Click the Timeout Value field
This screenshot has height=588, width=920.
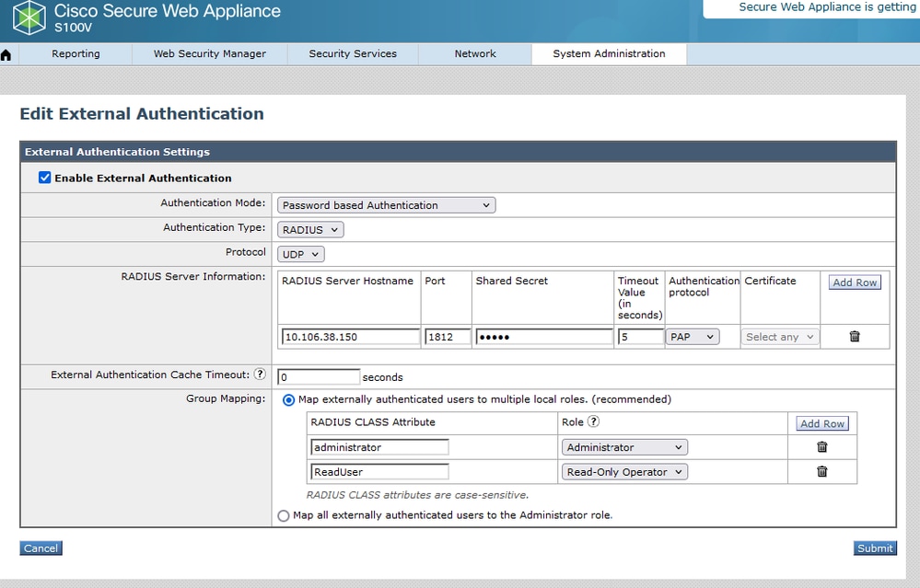(641, 337)
